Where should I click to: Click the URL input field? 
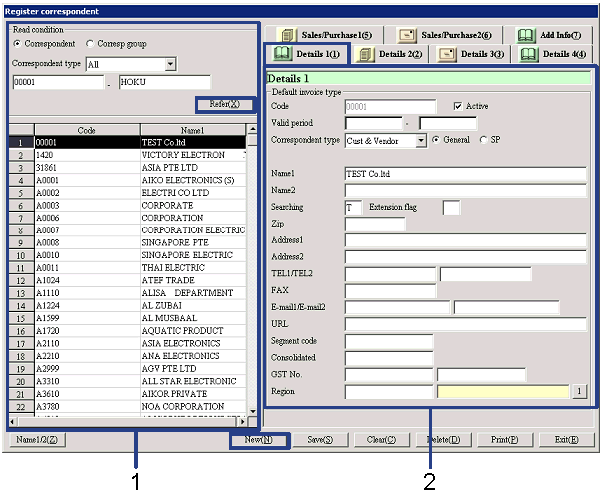[x=465, y=324]
